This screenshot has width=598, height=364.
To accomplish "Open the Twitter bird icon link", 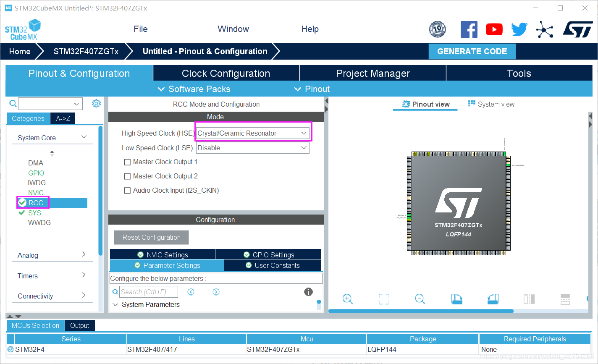I will click(519, 29).
